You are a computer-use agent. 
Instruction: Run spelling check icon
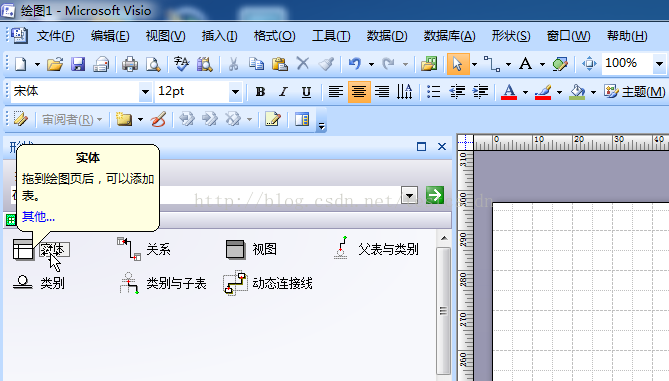(x=181, y=64)
